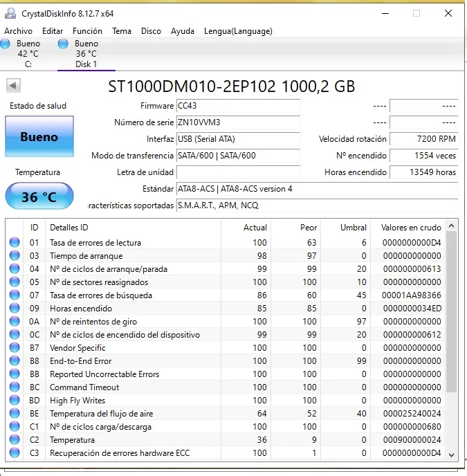Click the supported features field S.M.A.R.T., APM, NCQ
The height and width of the screenshot is (476, 467).
[317, 205]
